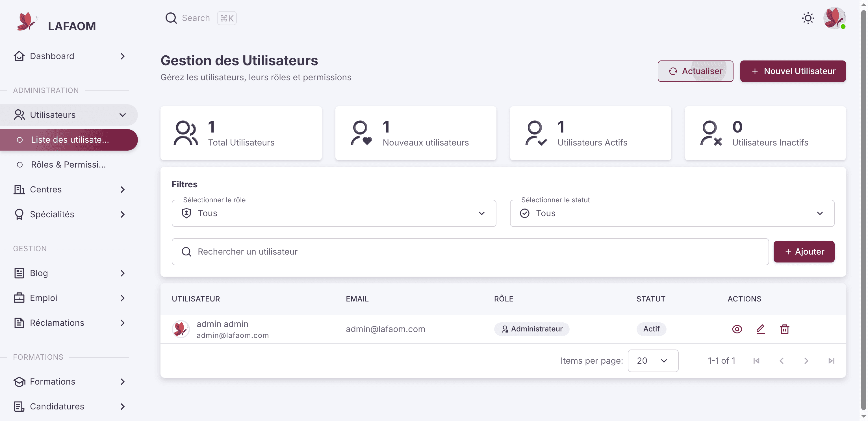This screenshot has width=868, height=421.
Task: Click the Nouveaux utilisateurs heart-user icon
Action: 361,133
